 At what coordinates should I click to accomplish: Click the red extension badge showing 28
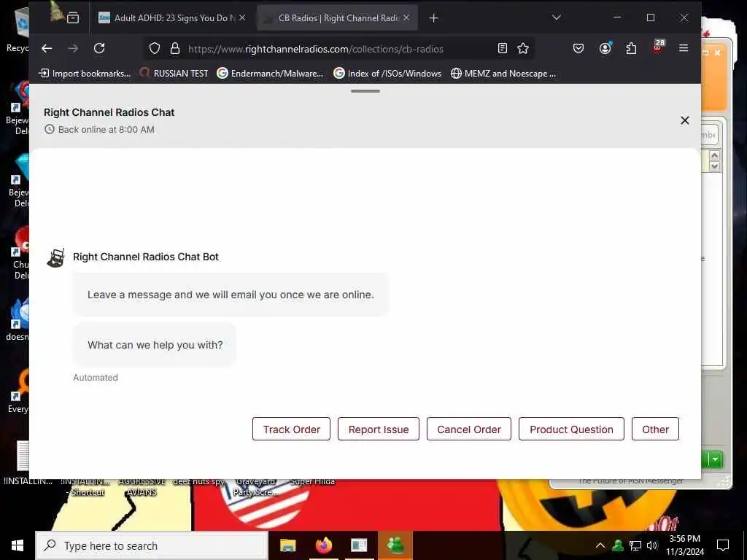pyautogui.click(x=658, y=47)
